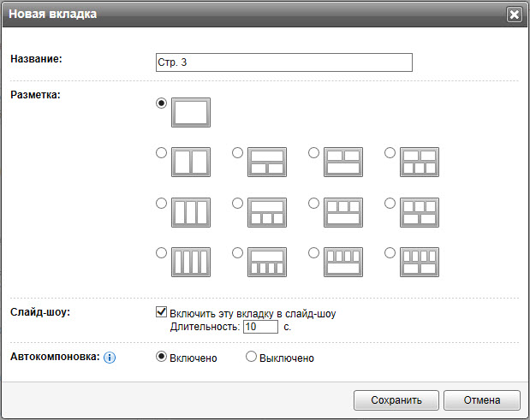Close the Новая вкладка dialog
The height and width of the screenshot is (420, 530).
514,15
